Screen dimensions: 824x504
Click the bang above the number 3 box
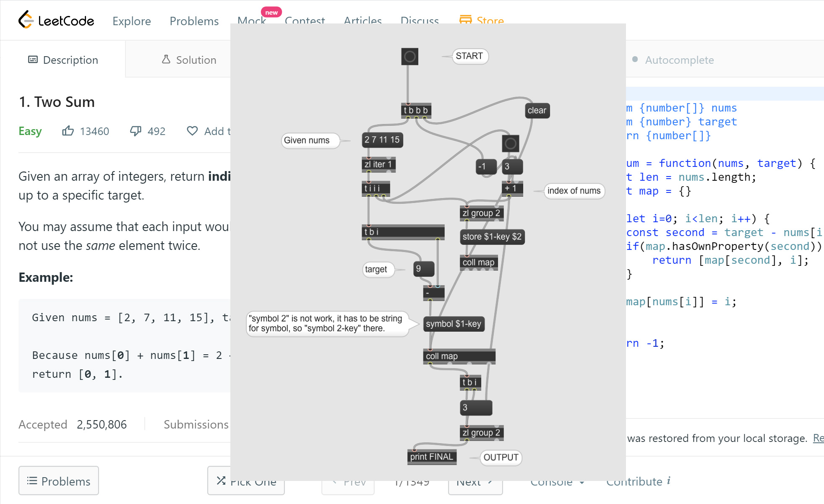tap(510, 144)
